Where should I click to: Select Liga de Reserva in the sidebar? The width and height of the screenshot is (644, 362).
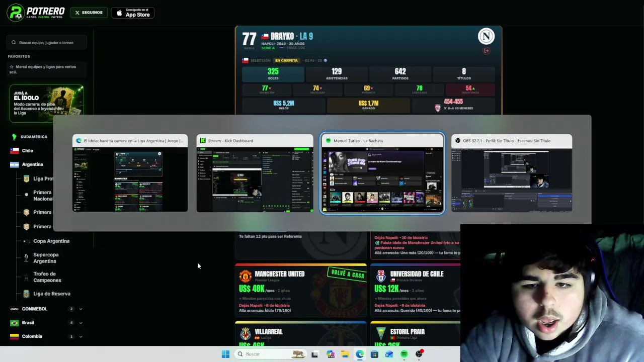[x=52, y=294]
